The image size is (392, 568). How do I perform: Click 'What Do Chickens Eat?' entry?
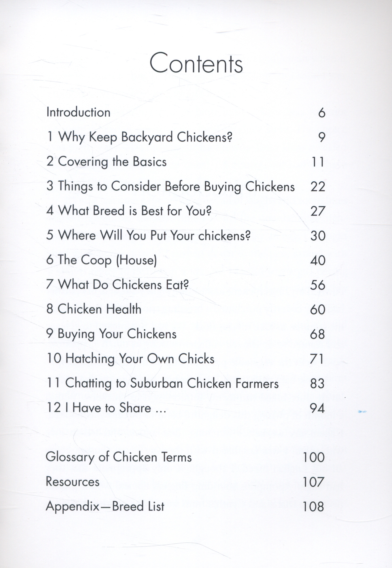point(117,285)
